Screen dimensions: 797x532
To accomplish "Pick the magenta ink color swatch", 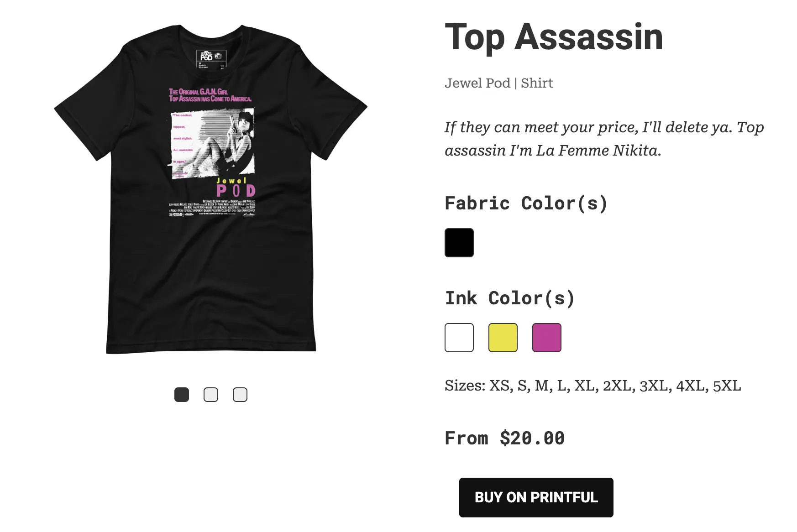I will click(x=547, y=338).
